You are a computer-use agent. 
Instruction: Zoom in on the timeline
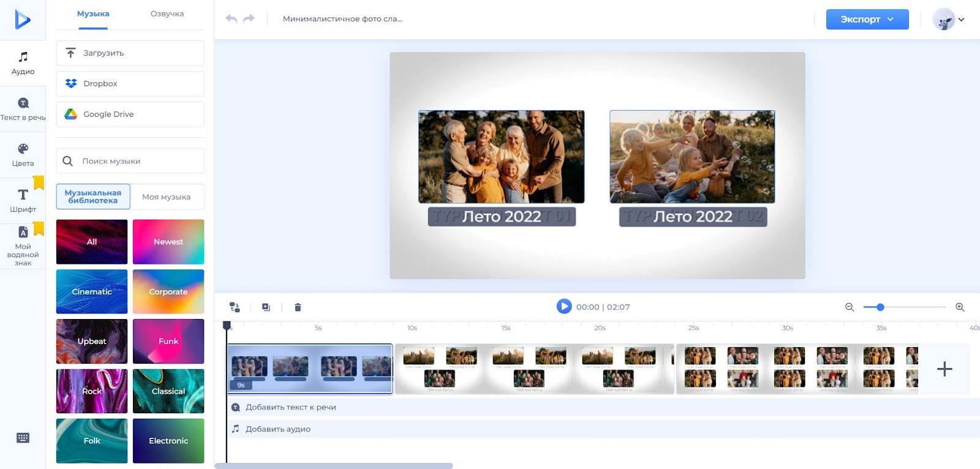coord(960,307)
